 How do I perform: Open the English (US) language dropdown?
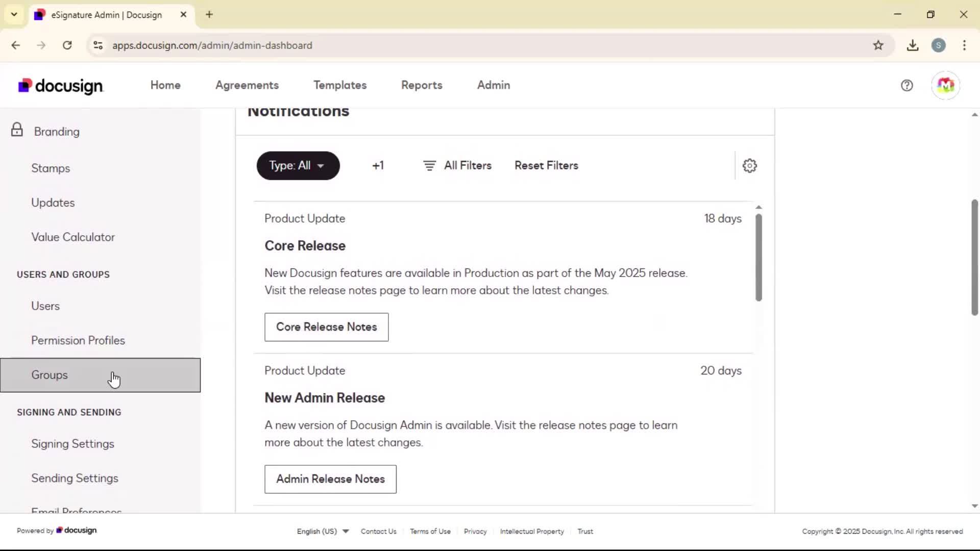tap(323, 531)
